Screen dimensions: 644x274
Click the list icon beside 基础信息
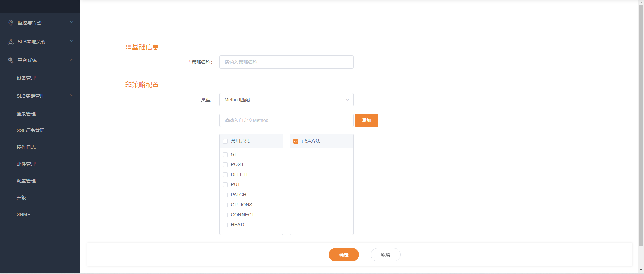pyautogui.click(x=128, y=47)
